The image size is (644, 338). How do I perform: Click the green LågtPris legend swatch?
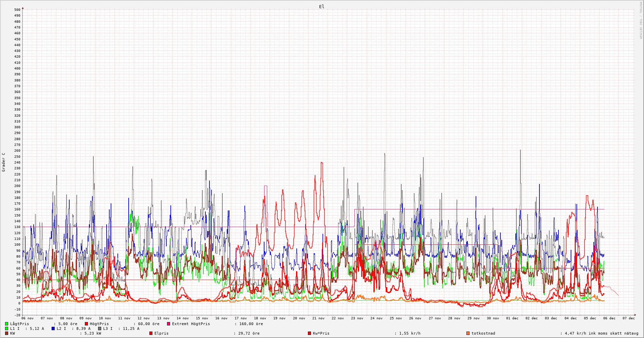click(6, 324)
